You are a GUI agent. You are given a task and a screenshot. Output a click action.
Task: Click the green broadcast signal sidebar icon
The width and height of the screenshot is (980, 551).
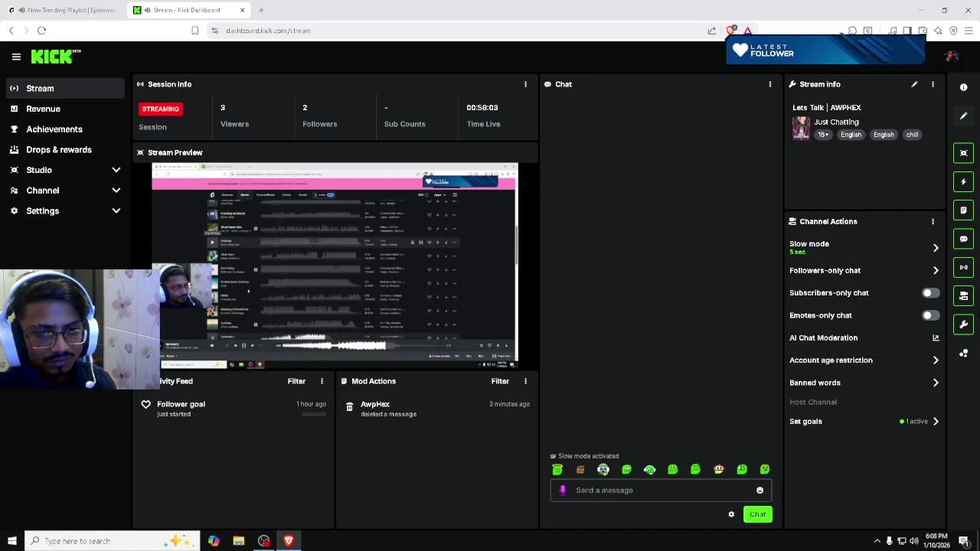click(x=964, y=267)
